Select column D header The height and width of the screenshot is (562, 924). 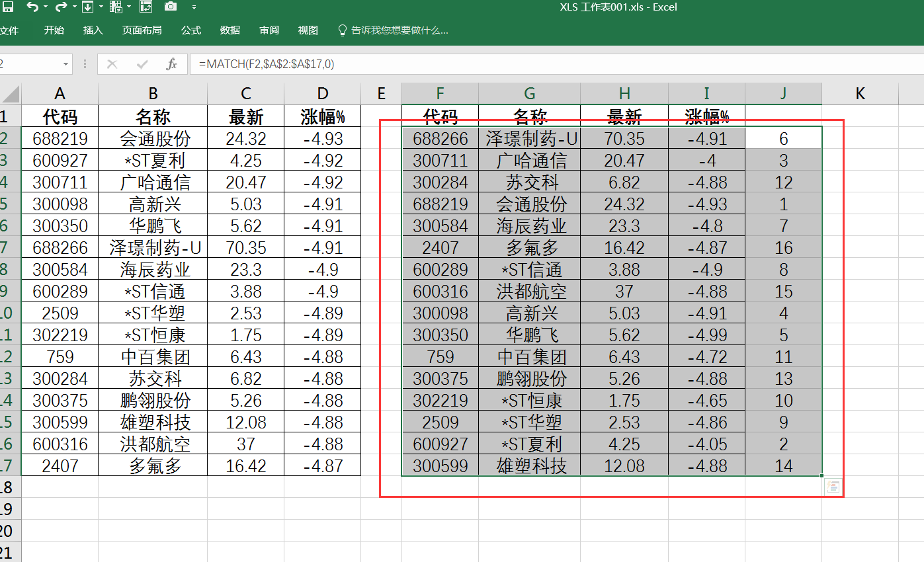(323, 94)
